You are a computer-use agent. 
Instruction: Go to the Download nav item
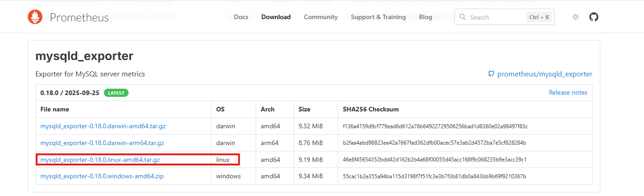(276, 17)
